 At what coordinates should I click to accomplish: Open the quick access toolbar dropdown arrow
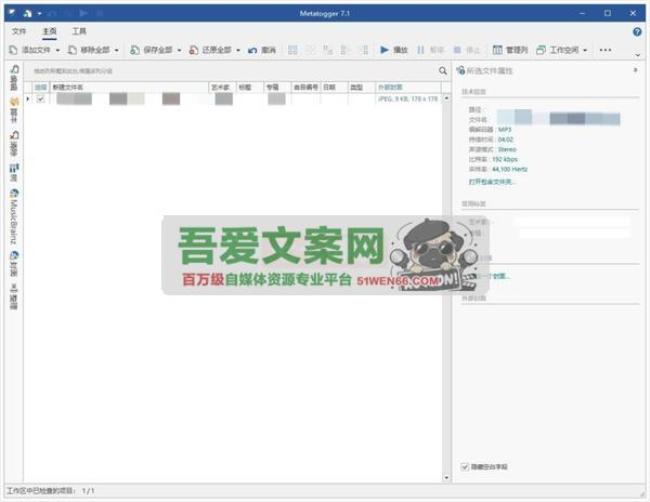click(x=39, y=13)
